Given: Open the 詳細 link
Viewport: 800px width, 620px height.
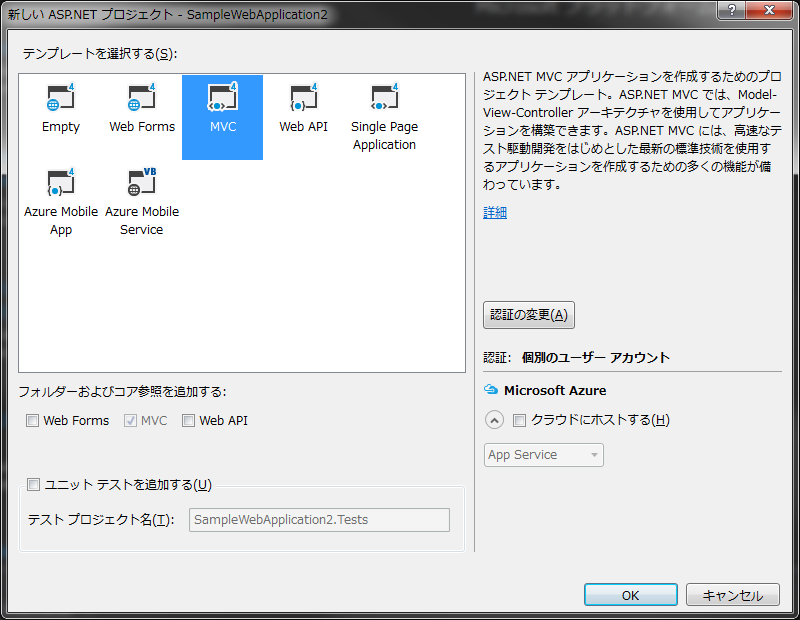Looking at the screenshot, I should click(495, 212).
